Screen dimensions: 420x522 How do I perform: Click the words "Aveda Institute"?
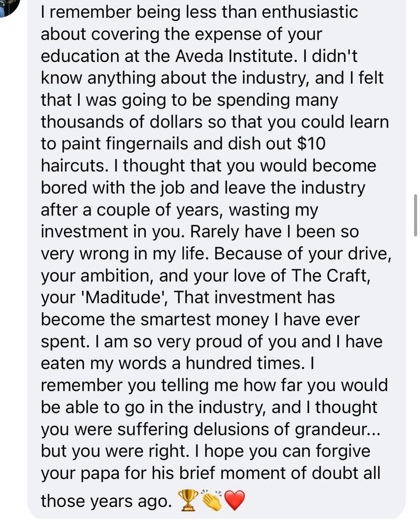coord(233,56)
